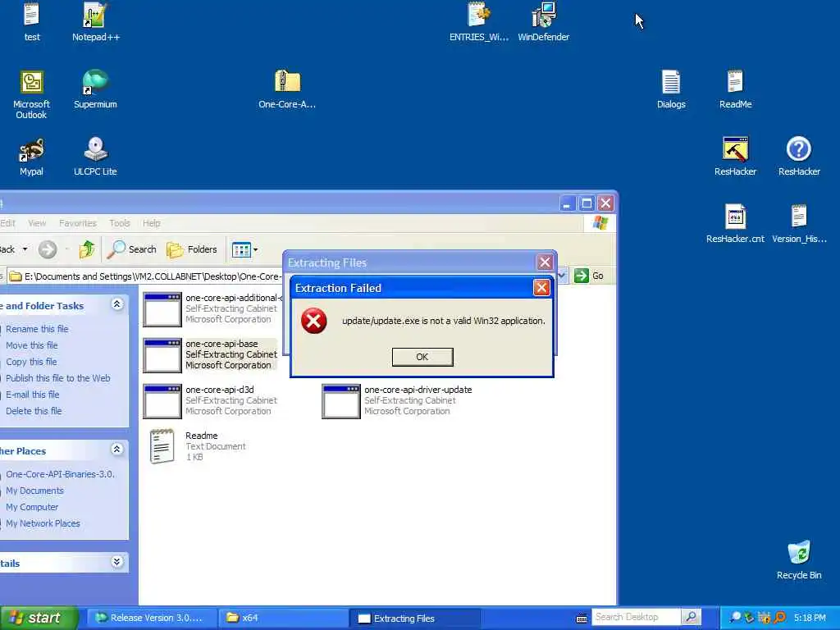The width and height of the screenshot is (840, 630).
Task: Click the Forward navigation arrow
Action: [x=47, y=249]
